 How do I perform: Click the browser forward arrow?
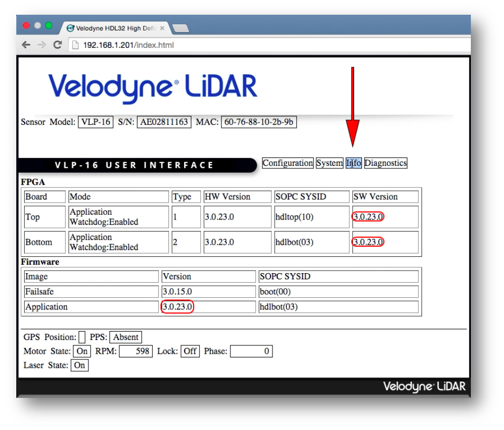42,45
